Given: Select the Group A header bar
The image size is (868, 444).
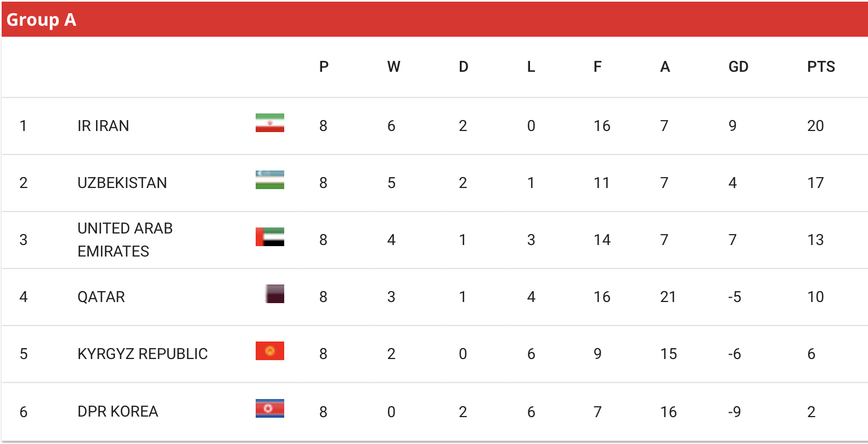Looking at the screenshot, I should (x=435, y=19).
